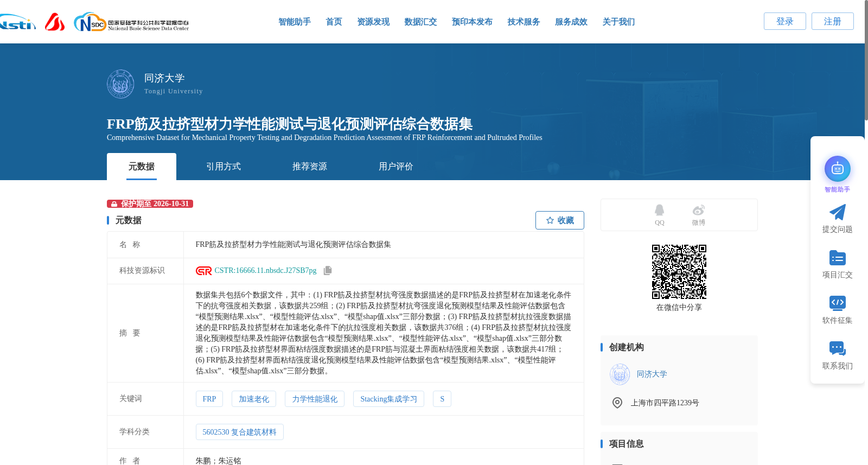Click the Stacking集成学习 keyword tag

388,399
